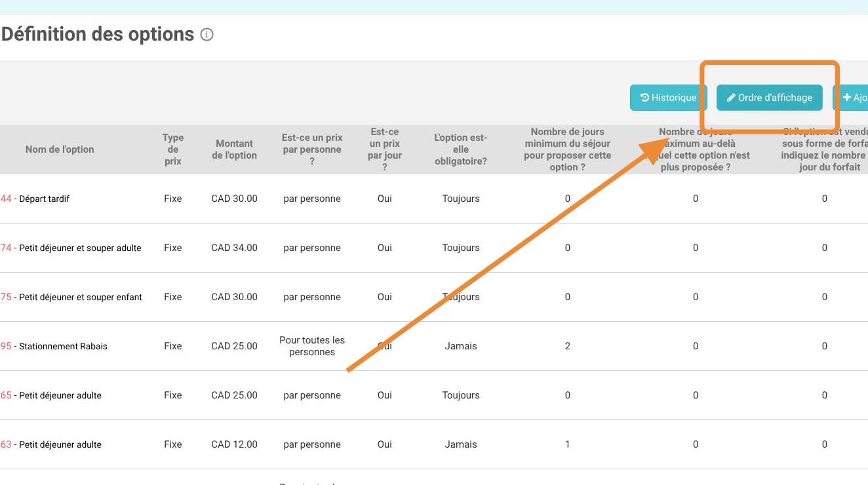Click Jamais in the Stationnement Rabais row
Image resolution: width=868 pixels, height=485 pixels.
coord(461,346)
